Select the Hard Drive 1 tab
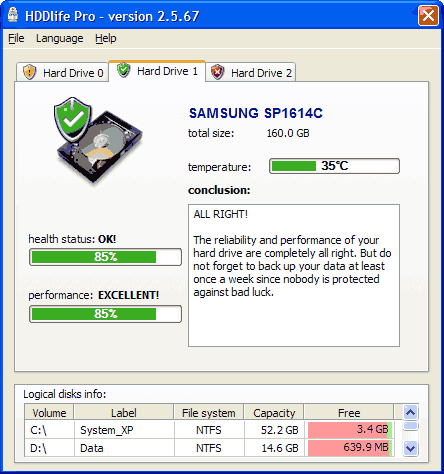The height and width of the screenshot is (474, 444). click(x=157, y=71)
